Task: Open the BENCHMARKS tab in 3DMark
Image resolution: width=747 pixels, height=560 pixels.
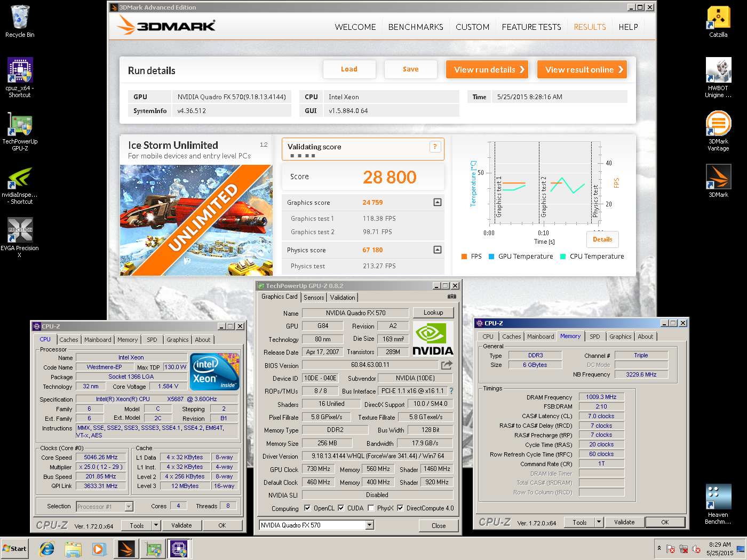Action: tap(416, 27)
